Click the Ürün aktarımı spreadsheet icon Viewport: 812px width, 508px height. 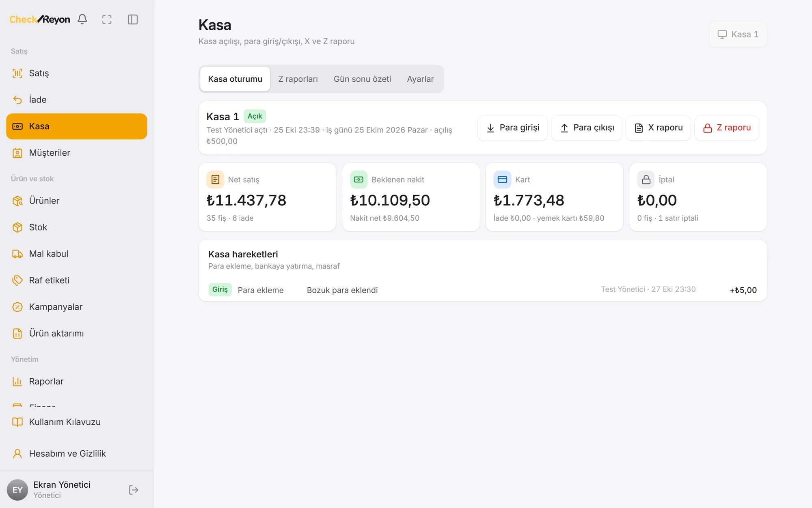coord(17,333)
